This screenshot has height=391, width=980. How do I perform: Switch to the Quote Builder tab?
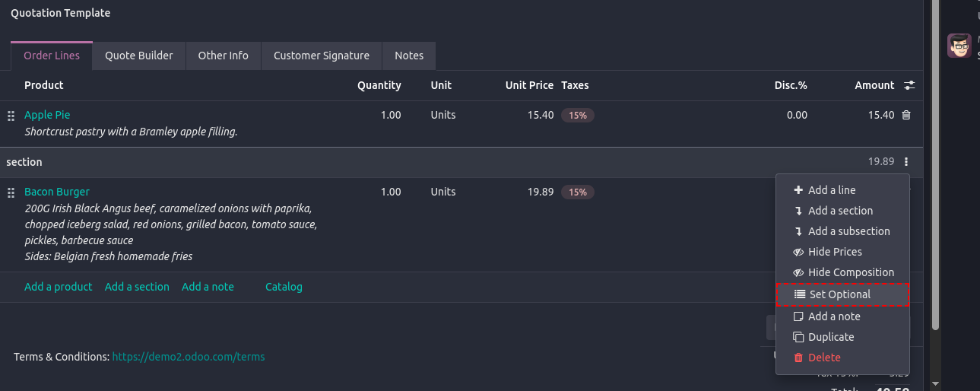coord(139,56)
